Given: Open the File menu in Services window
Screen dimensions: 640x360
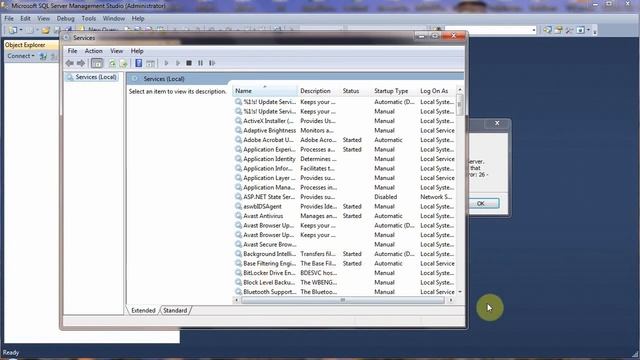Looking at the screenshot, I should 72,51.
